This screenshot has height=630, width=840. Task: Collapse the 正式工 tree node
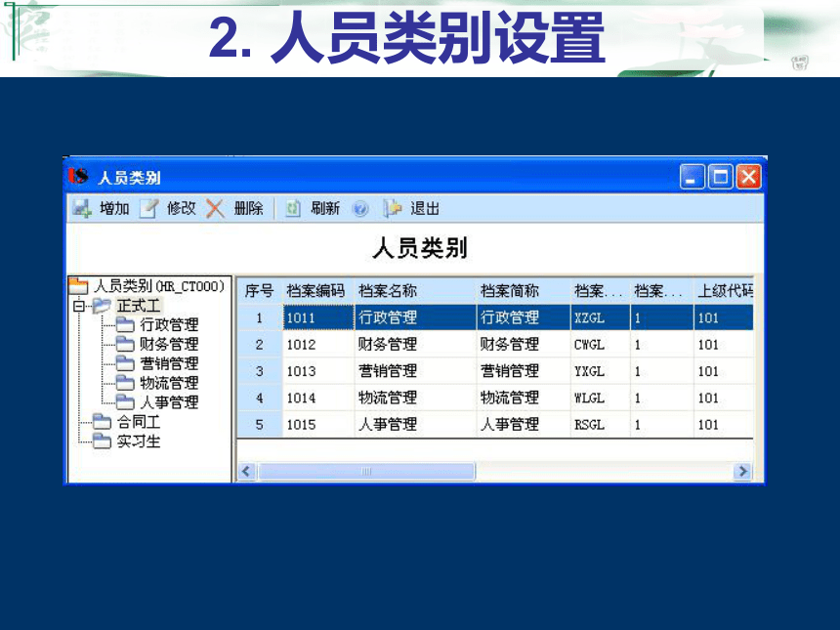click(79, 306)
